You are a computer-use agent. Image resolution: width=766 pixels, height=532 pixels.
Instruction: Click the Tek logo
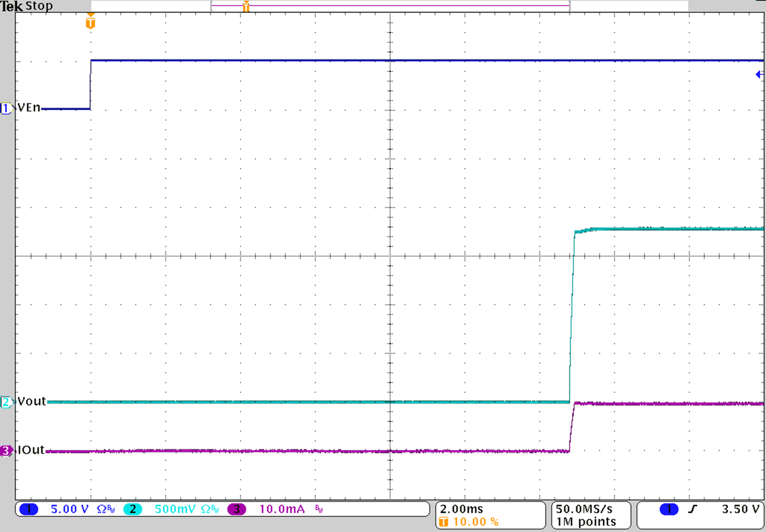[x=12, y=5]
